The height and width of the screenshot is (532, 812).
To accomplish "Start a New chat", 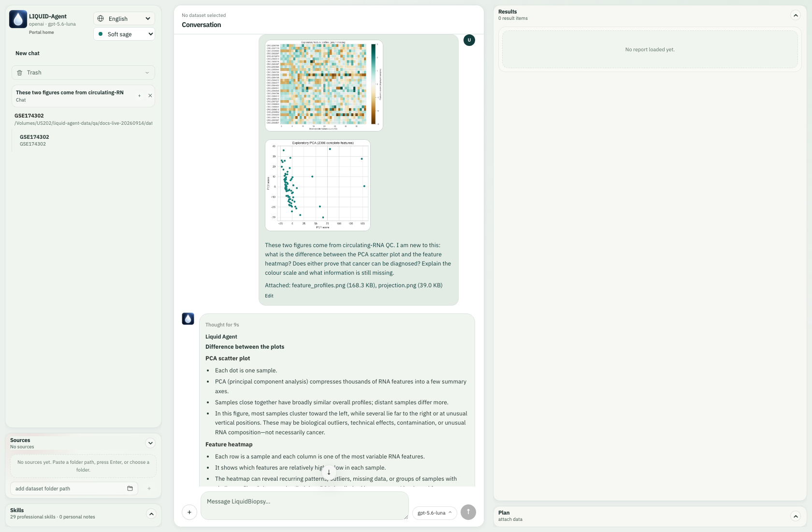I will point(28,53).
